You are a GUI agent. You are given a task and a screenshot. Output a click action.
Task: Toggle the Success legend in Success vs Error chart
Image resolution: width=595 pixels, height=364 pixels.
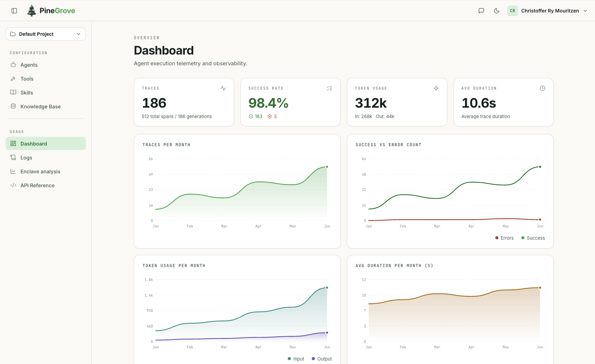[x=533, y=238]
